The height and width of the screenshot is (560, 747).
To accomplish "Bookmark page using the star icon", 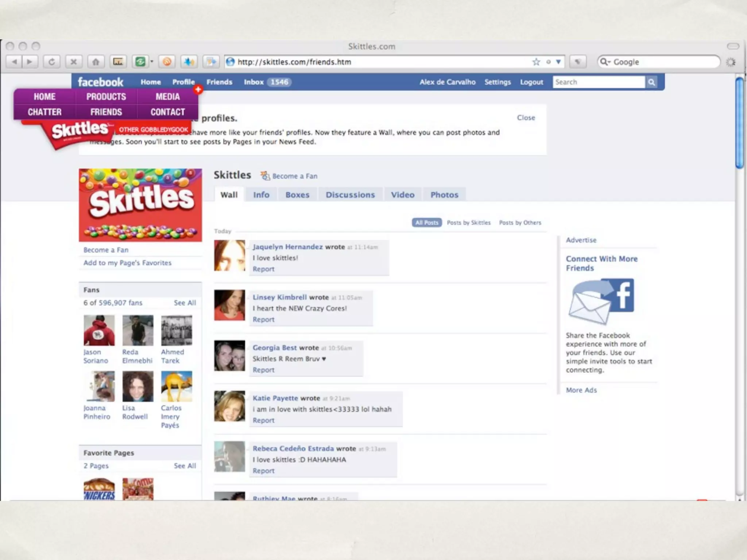I will point(536,62).
